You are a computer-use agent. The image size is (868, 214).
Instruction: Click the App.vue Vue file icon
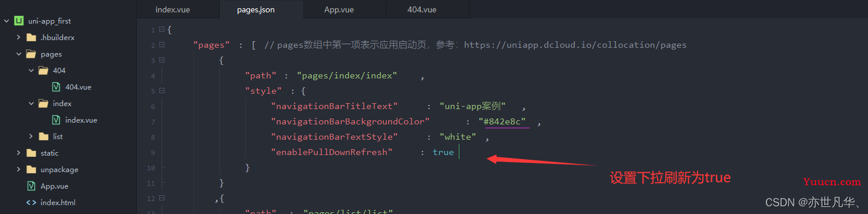coord(31,186)
